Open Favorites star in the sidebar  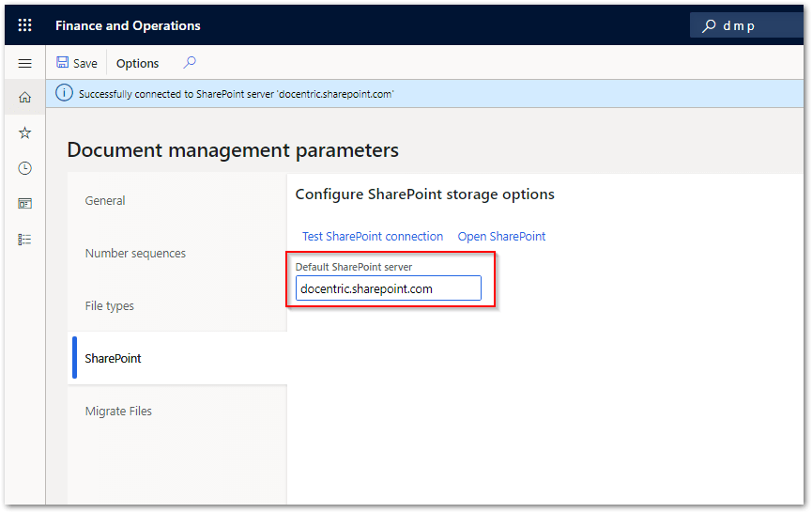[25, 132]
